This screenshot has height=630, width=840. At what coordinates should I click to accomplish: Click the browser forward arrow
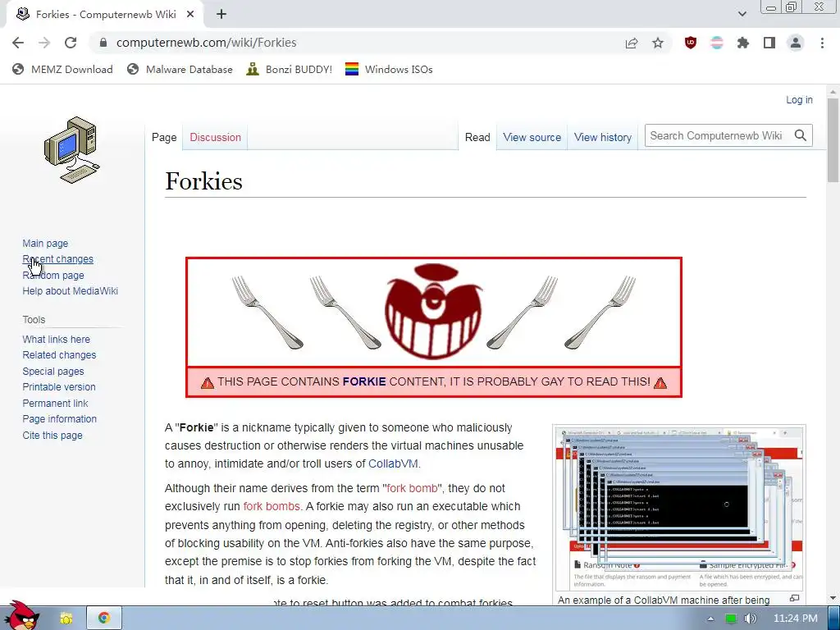[44, 43]
